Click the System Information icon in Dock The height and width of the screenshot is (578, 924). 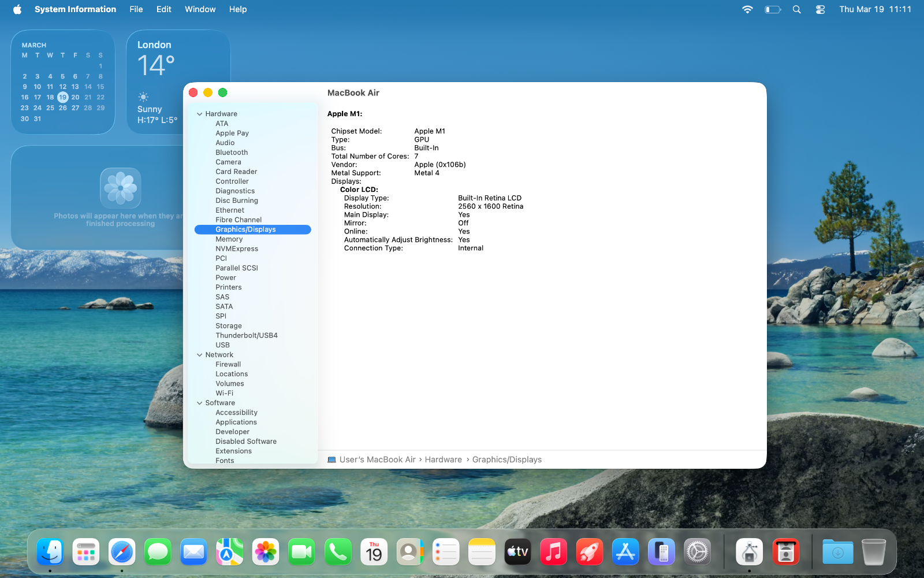pyautogui.click(x=750, y=553)
